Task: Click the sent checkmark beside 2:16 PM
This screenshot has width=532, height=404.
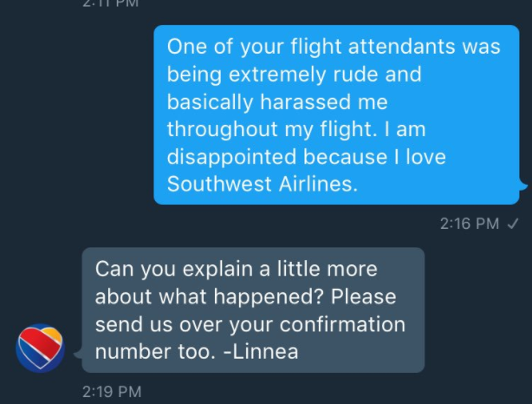Action: tap(512, 224)
